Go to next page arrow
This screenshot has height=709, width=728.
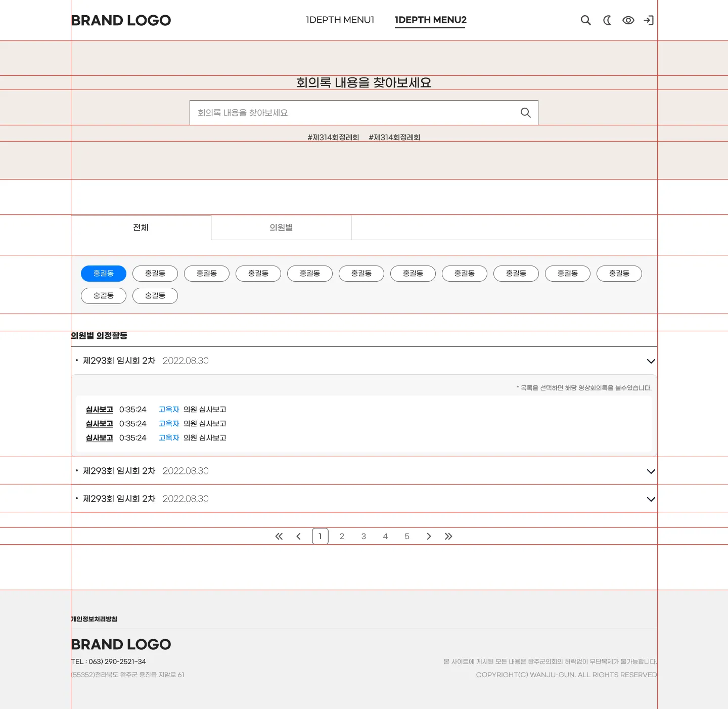click(429, 537)
